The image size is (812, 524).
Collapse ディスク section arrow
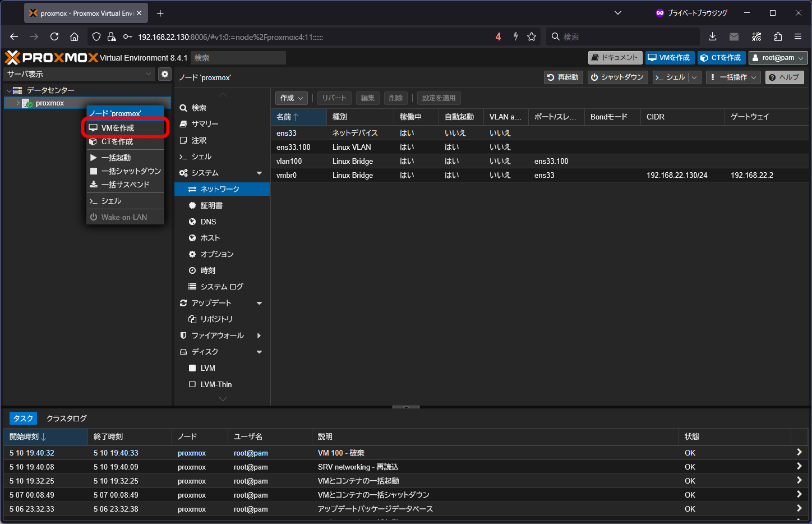259,352
